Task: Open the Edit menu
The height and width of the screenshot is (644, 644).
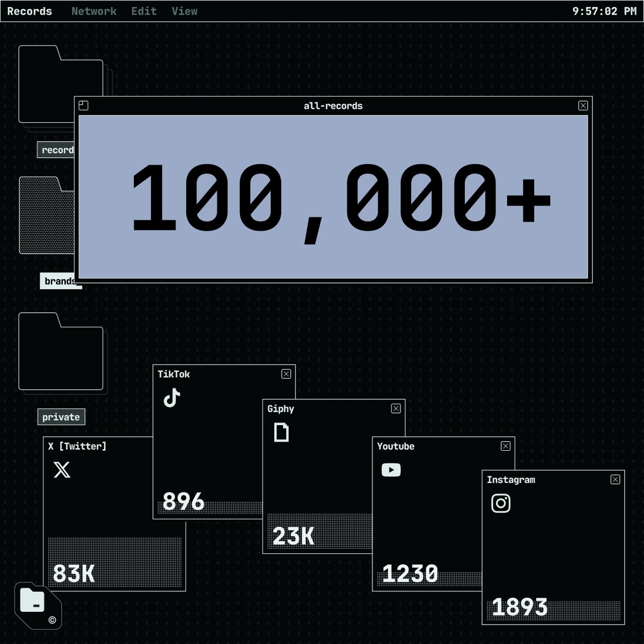Action: point(144,11)
